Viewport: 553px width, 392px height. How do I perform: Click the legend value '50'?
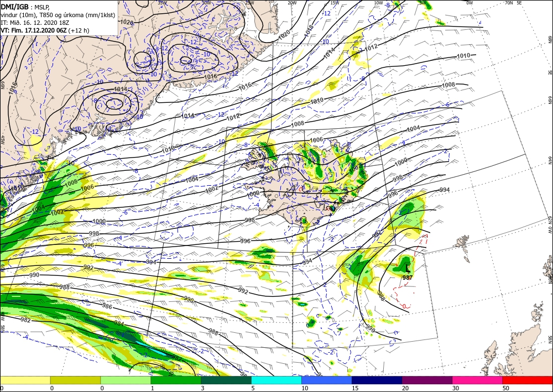[x=505, y=388]
